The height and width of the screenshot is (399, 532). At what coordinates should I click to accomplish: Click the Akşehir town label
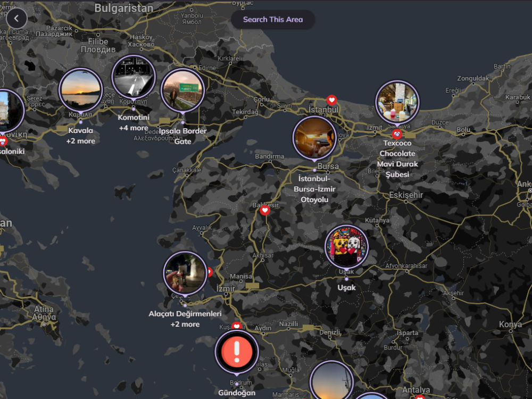click(453, 293)
